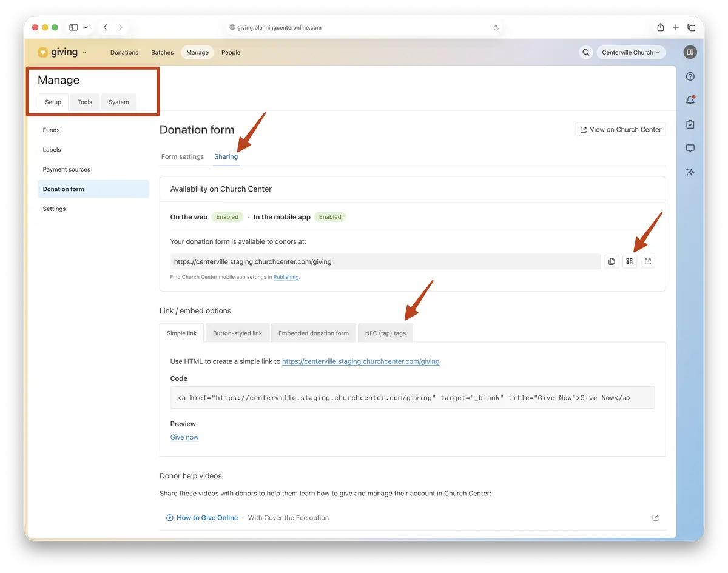This screenshot has width=728, height=573.
Task: Open Settings in the sidebar
Action: (93, 209)
